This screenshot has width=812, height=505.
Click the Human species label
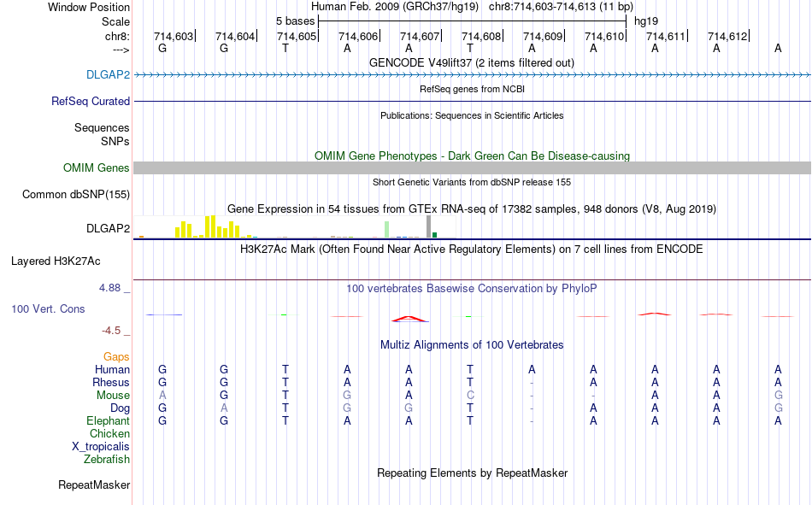(x=112, y=369)
